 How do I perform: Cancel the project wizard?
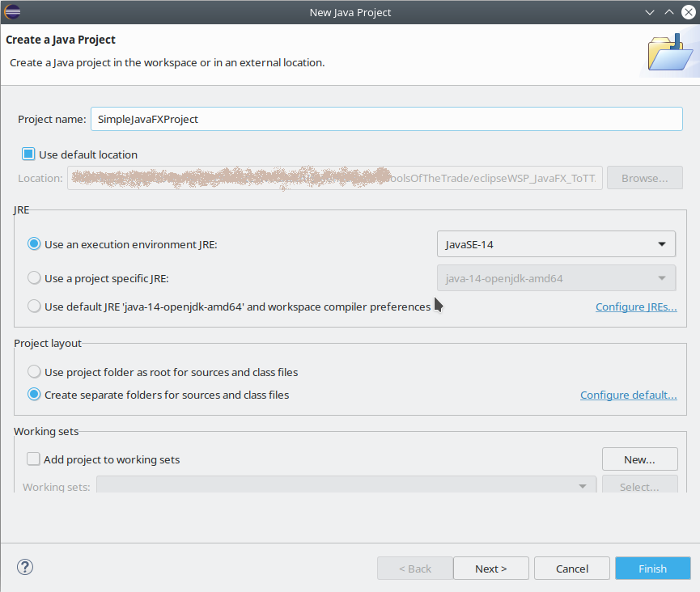click(572, 569)
